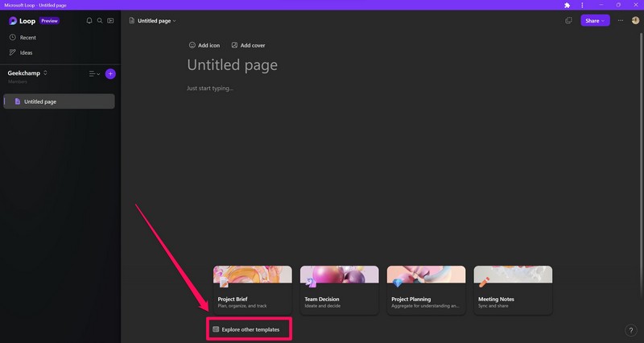644x343 pixels.
Task: Select the Project Brief template card
Action: [x=252, y=290]
